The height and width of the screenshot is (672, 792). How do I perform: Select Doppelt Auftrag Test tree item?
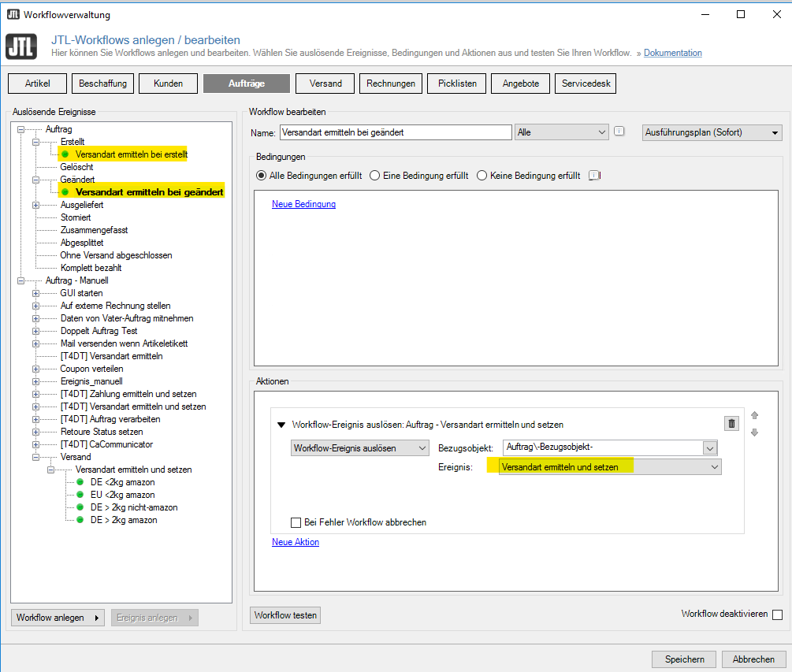[99, 331]
